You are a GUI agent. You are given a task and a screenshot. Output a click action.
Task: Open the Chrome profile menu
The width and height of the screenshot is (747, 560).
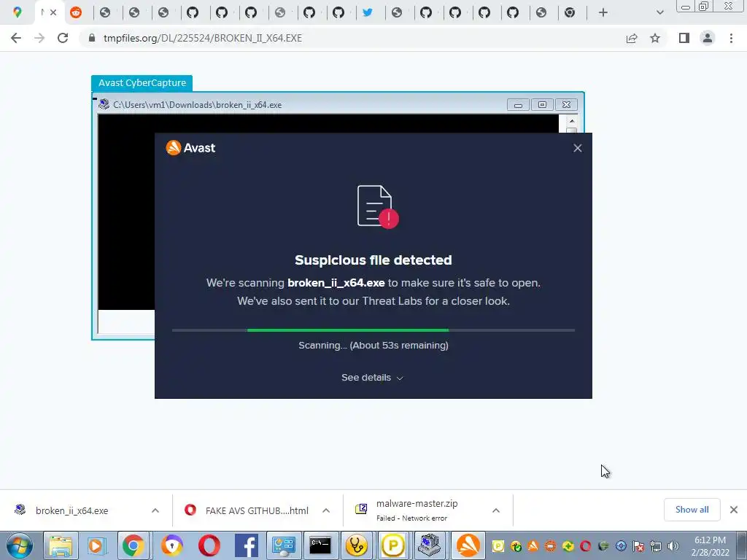pos(708,38)
